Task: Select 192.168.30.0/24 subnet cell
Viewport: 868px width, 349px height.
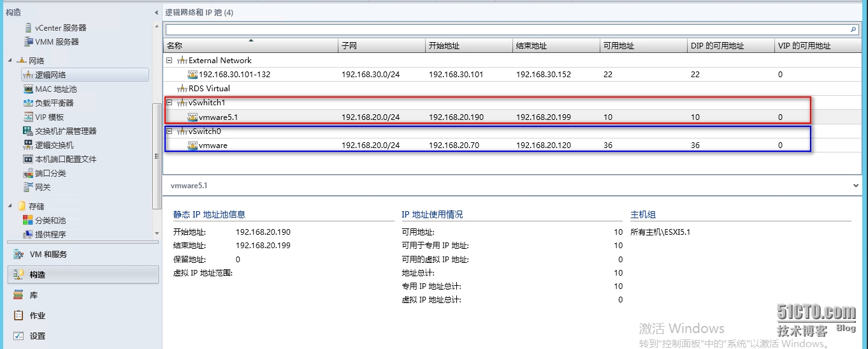Action: [371, 75]
